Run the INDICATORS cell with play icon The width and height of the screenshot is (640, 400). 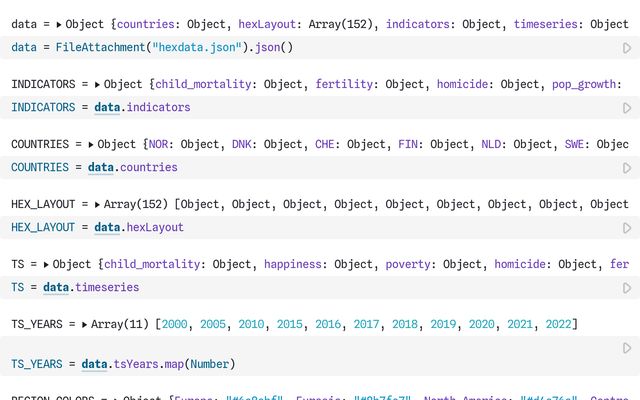(x=627, y=108)
